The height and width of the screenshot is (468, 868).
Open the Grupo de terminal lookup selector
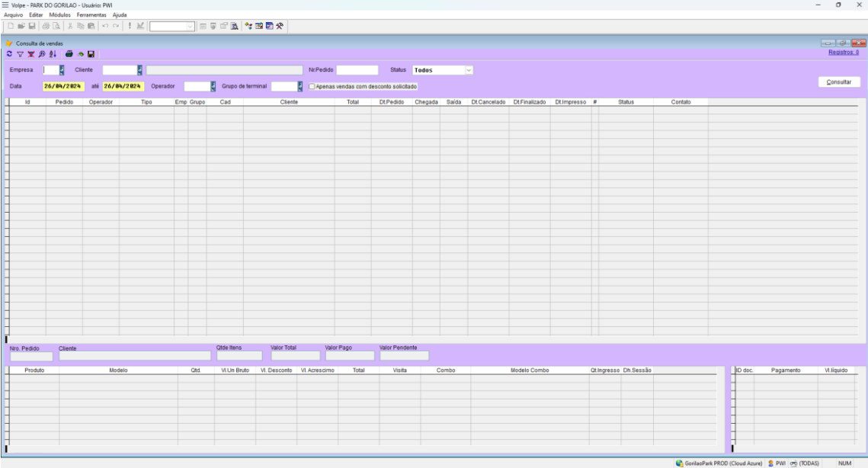[x=300, y=85]
